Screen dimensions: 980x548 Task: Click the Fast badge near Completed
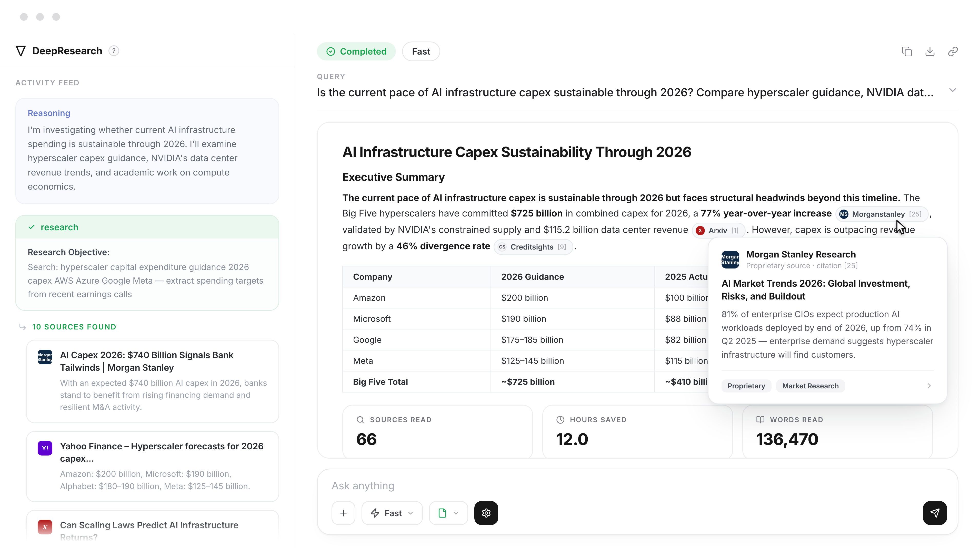[x=421, y=51]
